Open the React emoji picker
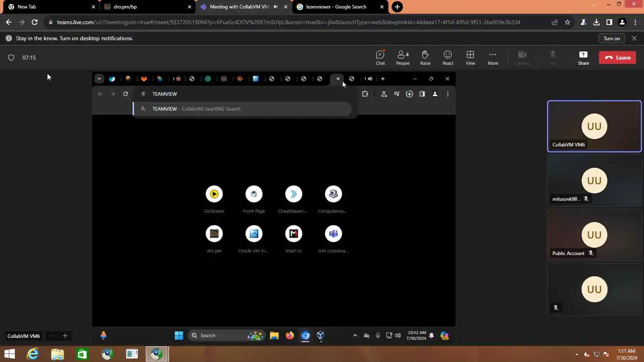The image size is (644, 362). pos(448,58)
